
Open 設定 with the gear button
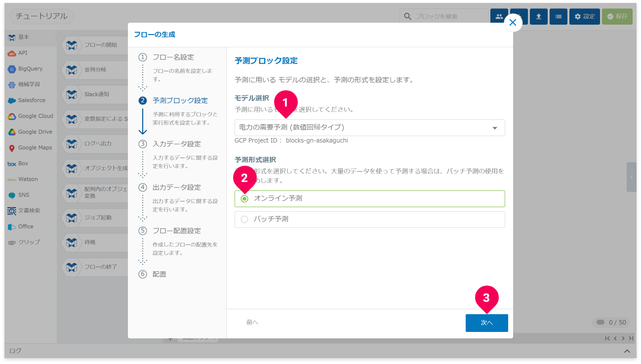coord(585,16)
